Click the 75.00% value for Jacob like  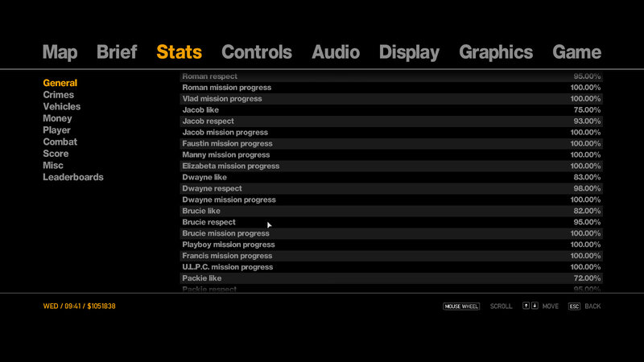point(587,110)
